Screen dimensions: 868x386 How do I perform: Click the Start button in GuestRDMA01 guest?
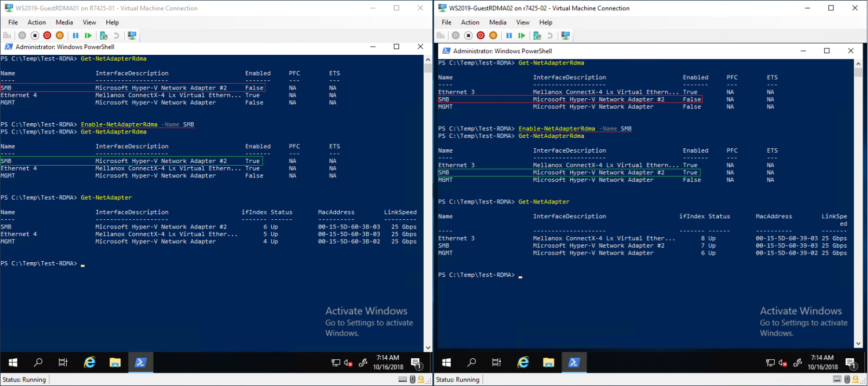pos(13,363)
